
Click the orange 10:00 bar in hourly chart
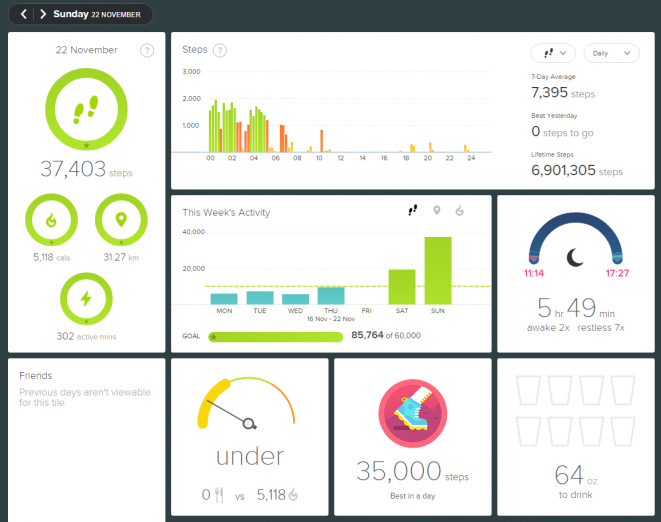[321, 141]
